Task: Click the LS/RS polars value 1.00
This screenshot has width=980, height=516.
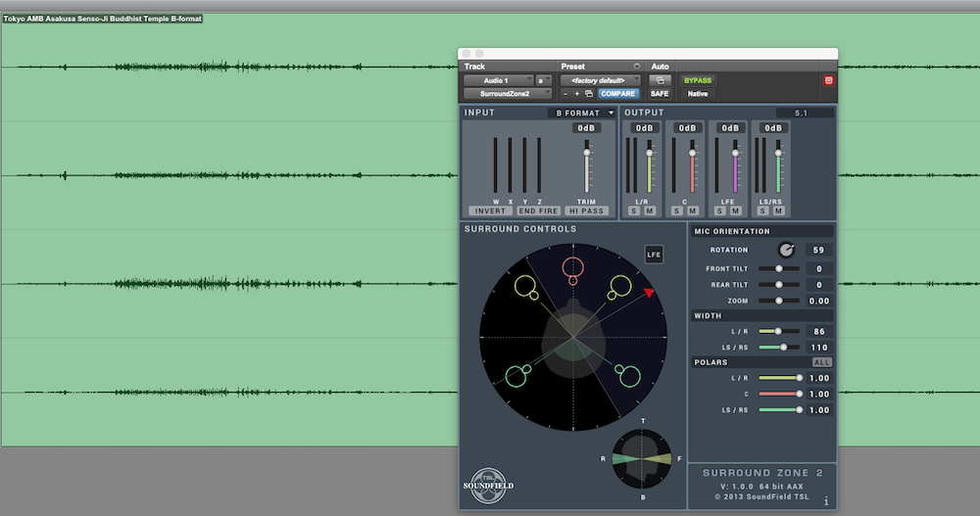Action: point(818,410)
